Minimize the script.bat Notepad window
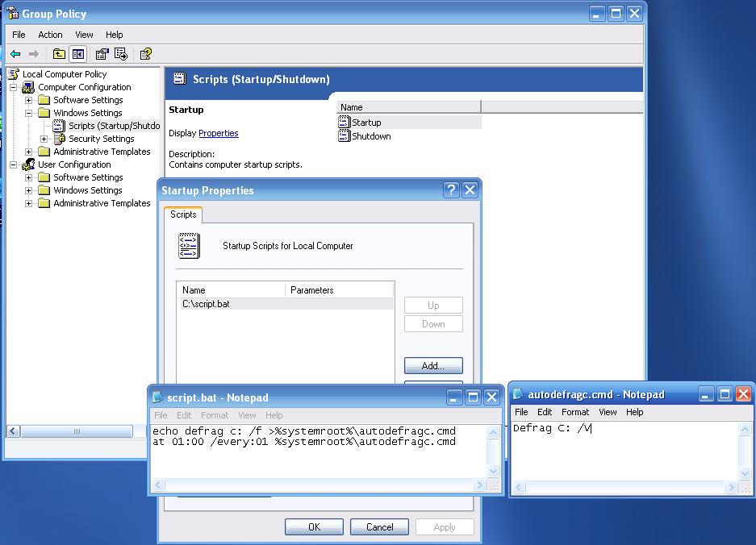 click(x=454, y=397)
